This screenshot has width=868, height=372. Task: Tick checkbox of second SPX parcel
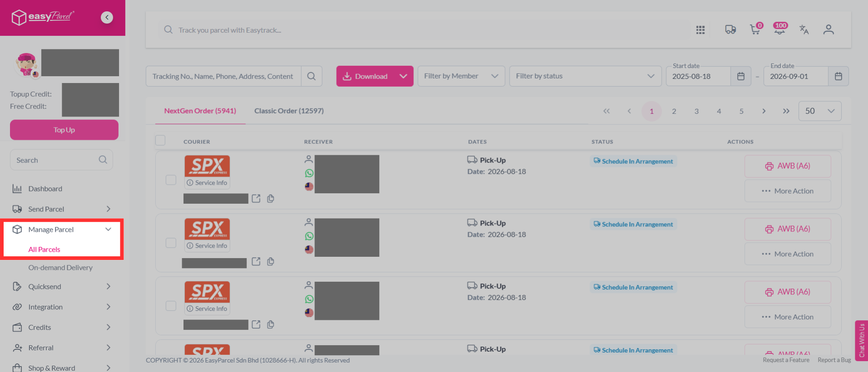click(x=171, y=243)
